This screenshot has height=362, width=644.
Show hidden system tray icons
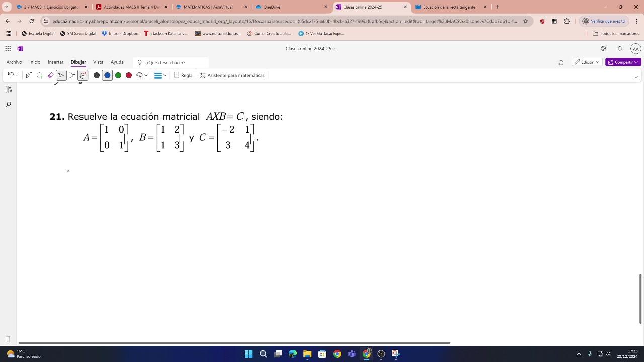point(579,354)
